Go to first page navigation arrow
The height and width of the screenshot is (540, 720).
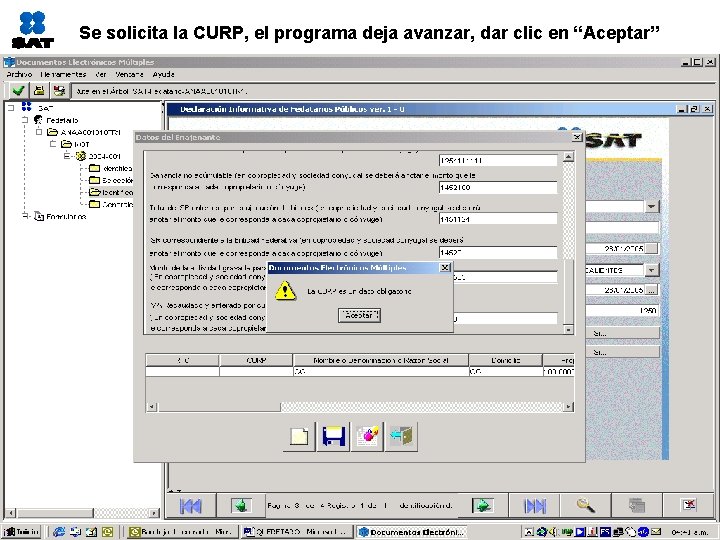[190, 506]
